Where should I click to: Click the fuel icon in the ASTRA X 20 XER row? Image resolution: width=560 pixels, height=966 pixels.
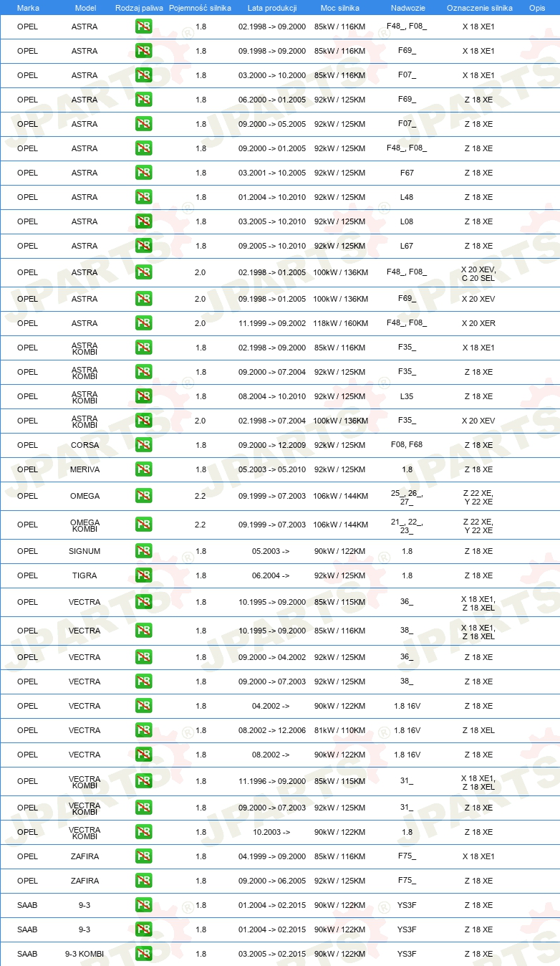click(143, 323)
